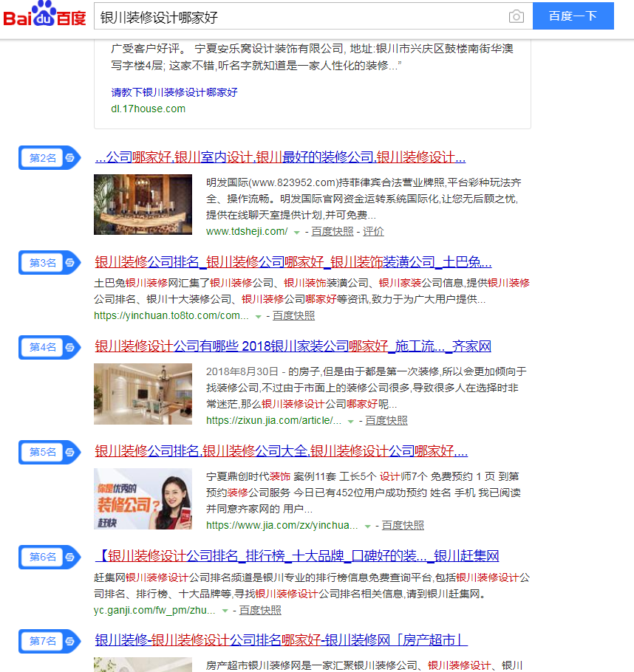Click the 第3名 rank badge
The height and width of the screenshot is (672, 634).
point(50,262)
